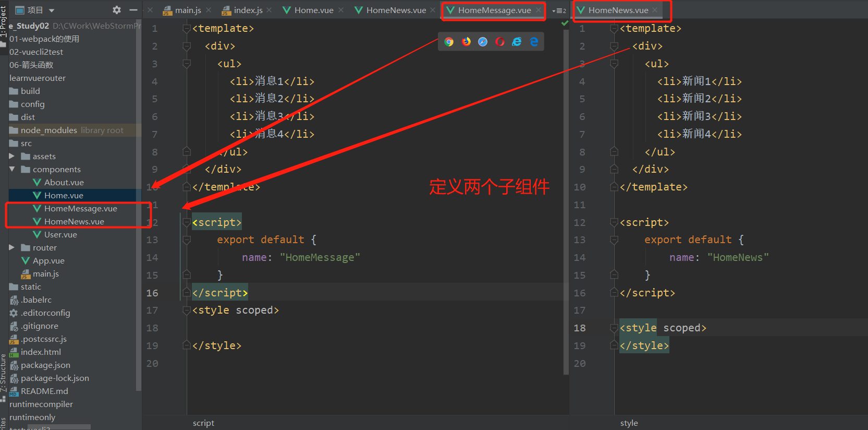Select .babelrc file
Screen dimensions: 868x430
point(36,300)
